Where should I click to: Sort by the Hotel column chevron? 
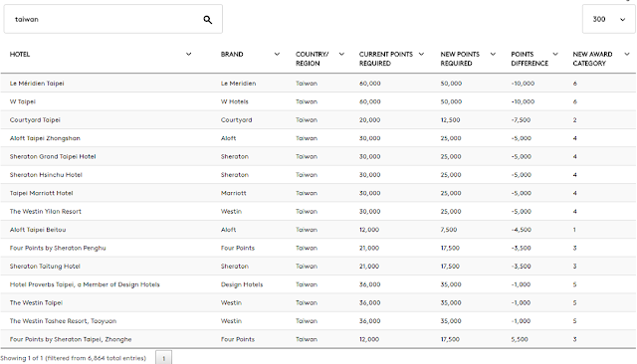(188, 54)
